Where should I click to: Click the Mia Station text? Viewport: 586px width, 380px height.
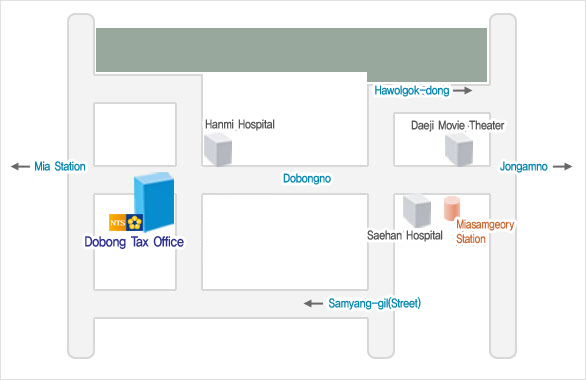[60, 166]
